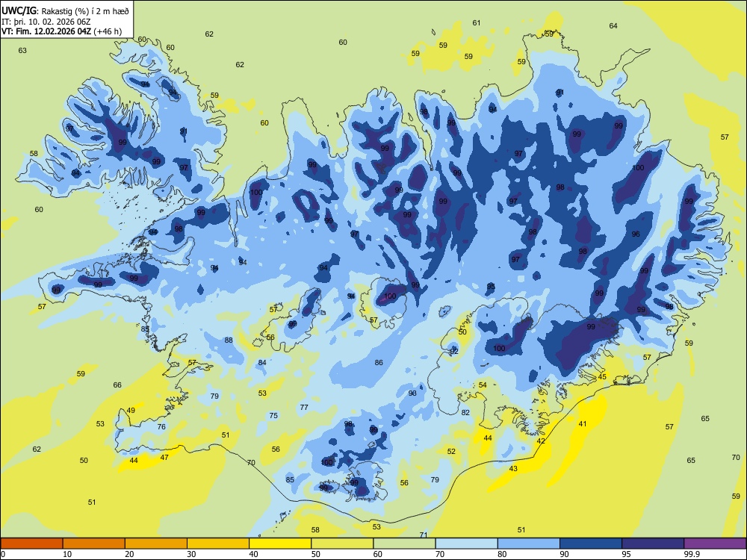Click the humidity value '49' on the map
This screenshot has height=560, width=747.
tap(131, 410)
